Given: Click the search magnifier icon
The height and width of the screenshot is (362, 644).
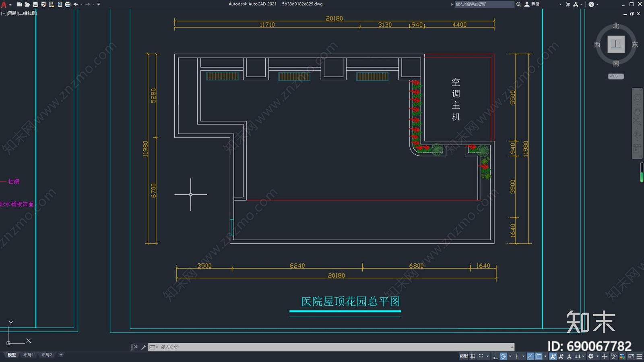Looking at the screenshot, I should tap(519, 4).
